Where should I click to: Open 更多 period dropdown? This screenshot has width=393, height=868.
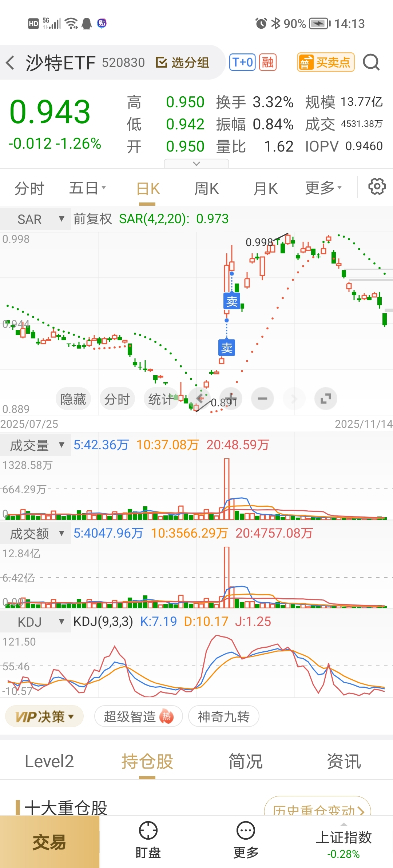(x=323, y=188)
